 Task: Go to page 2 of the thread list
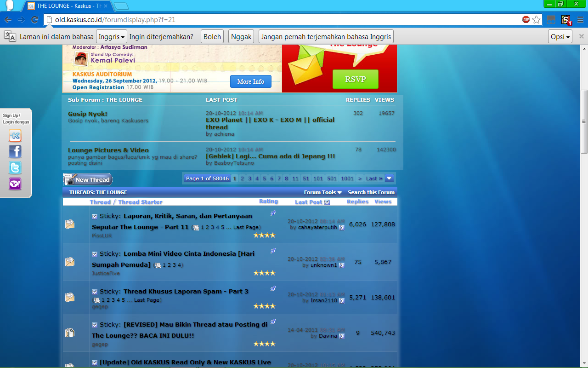coord(243,178)
